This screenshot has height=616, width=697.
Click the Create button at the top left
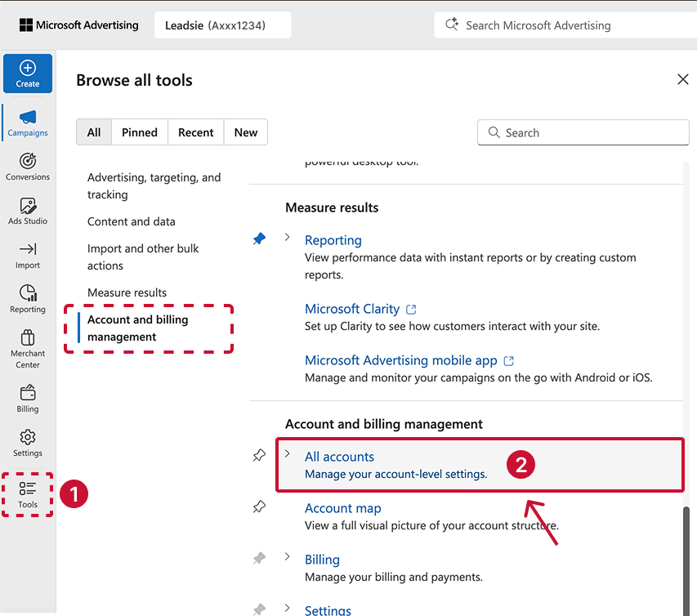27,73
